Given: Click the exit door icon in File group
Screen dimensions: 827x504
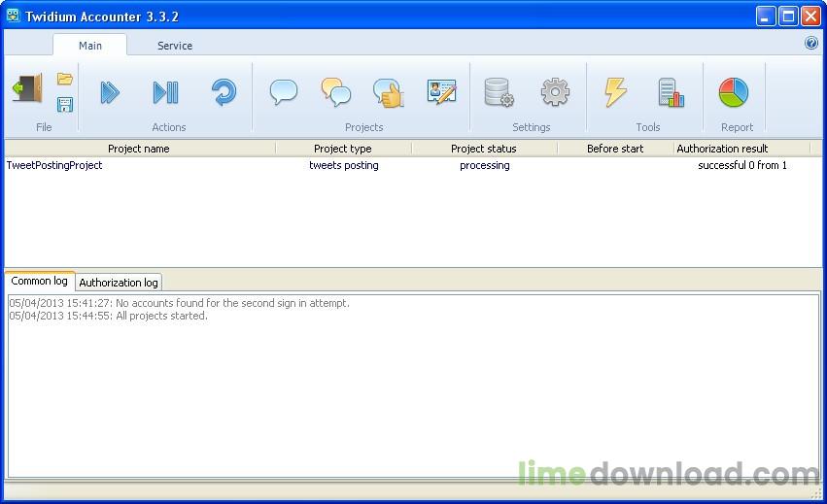Looking at the screenshot, I should [x=27, y=88].
